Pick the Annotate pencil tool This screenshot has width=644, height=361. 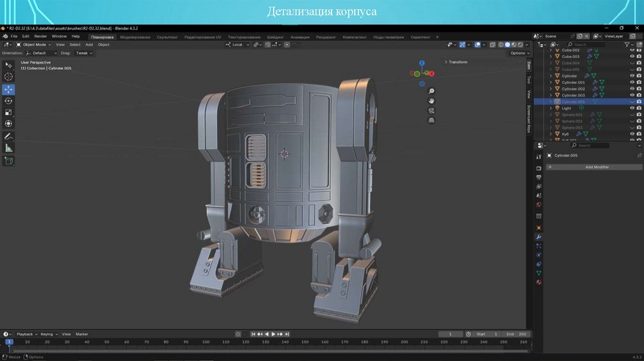click(9, 136)
